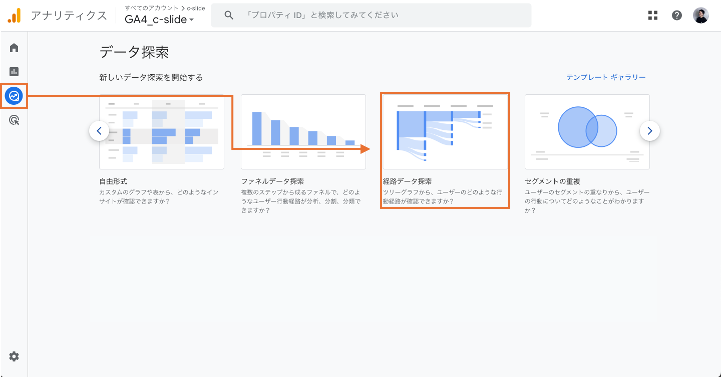Open the Home icon in sidebar
This screenshot has width=721, height=377.
click(14, 48)
